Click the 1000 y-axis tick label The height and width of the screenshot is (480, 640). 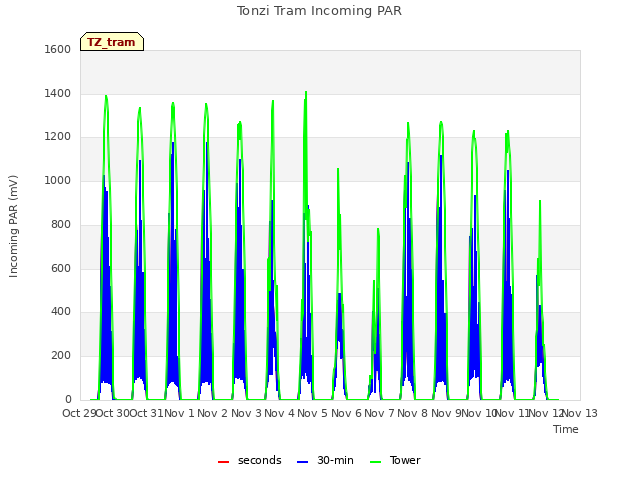click(58, 180)
